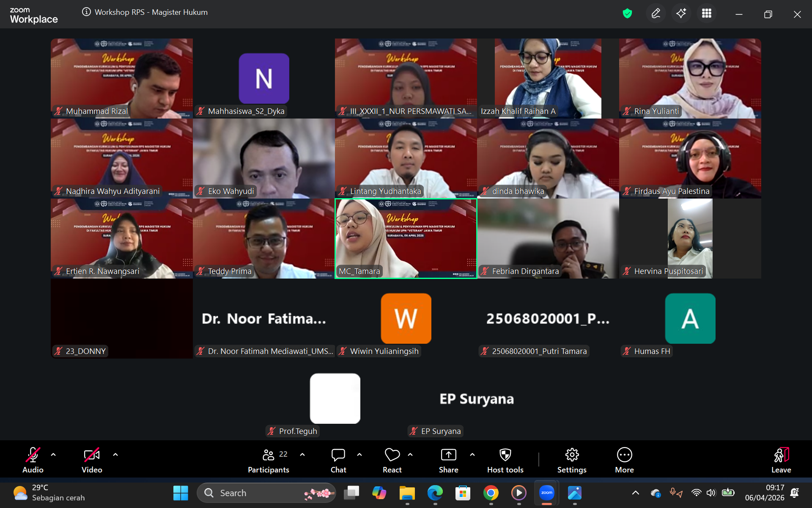Viewport: 812px width, 508px height.
Task: Open the More menu
Action: [x=624, y=460]
